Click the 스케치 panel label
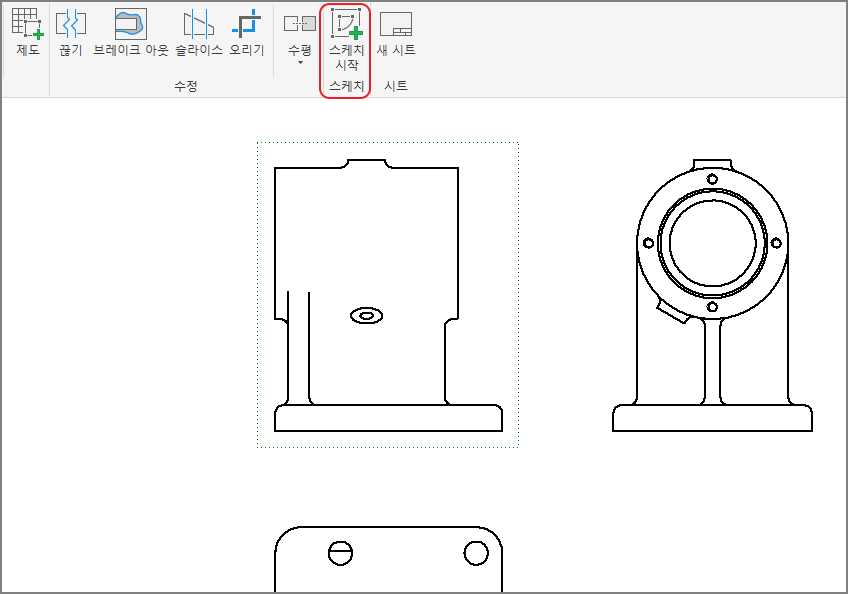The height and width of the screenshot is (594, 848). tap(347, 85)
